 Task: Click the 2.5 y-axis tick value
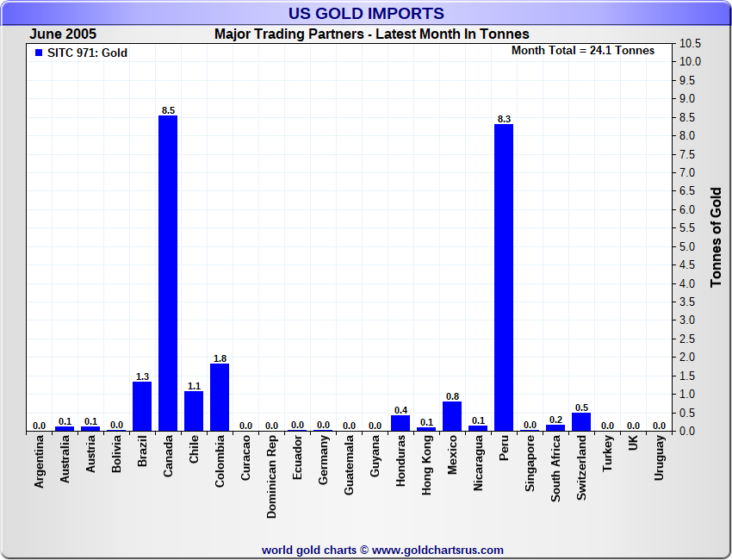click(x=687, y=339)
